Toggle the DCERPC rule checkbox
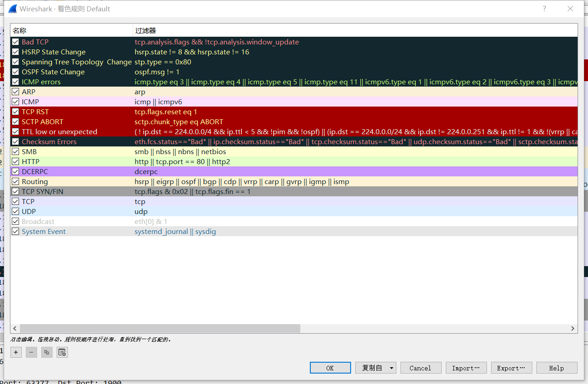This screenshot has height=384, width=588. coord(15,171)
